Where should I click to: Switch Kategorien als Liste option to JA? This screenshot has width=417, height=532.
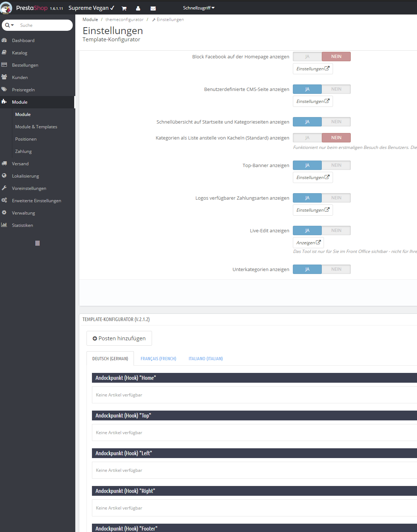(307, 138)
